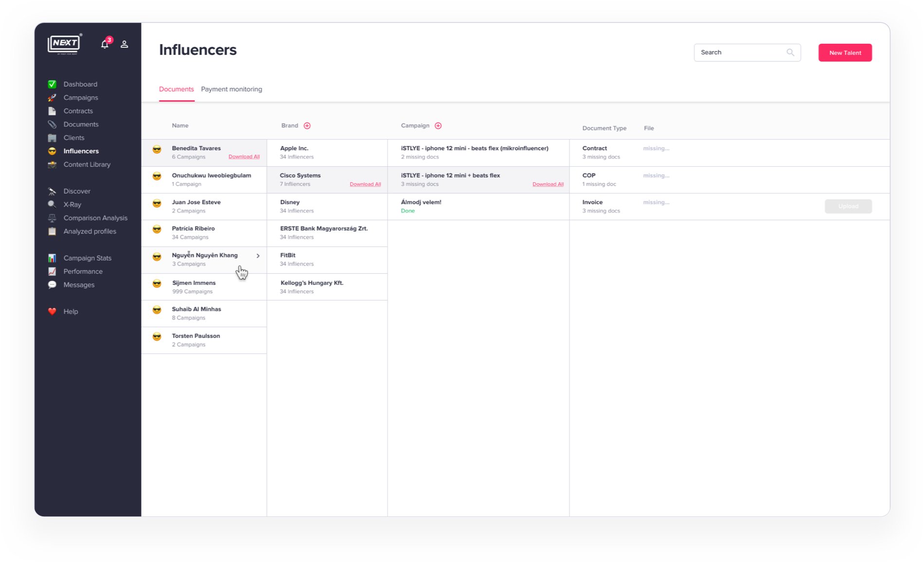Screen dimensions: 924x562
Task: Click the heart icon beside Help
Action: click(x=52, y=312)
